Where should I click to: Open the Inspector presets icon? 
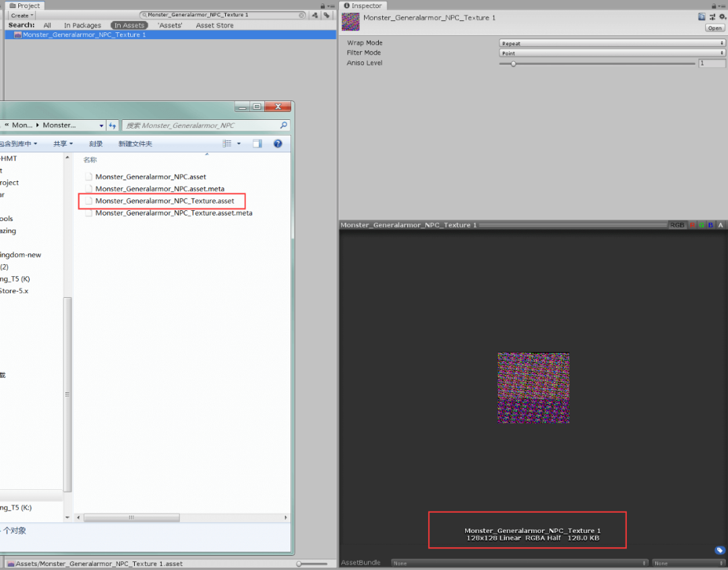712,17
